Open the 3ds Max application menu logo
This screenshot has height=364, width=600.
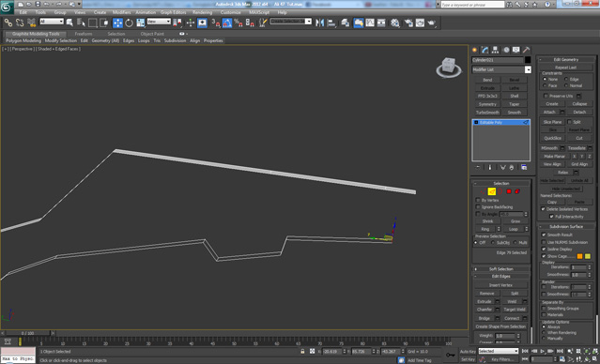7,7
